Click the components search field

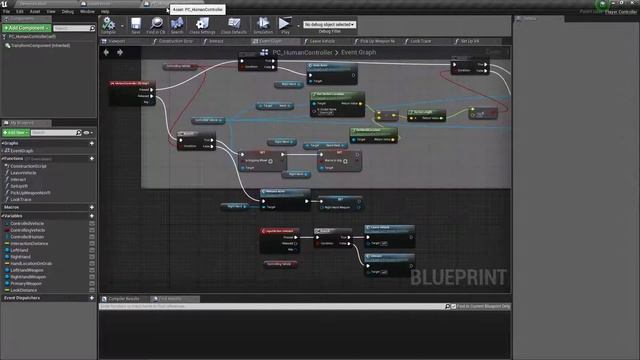click(x=74, y=28)
